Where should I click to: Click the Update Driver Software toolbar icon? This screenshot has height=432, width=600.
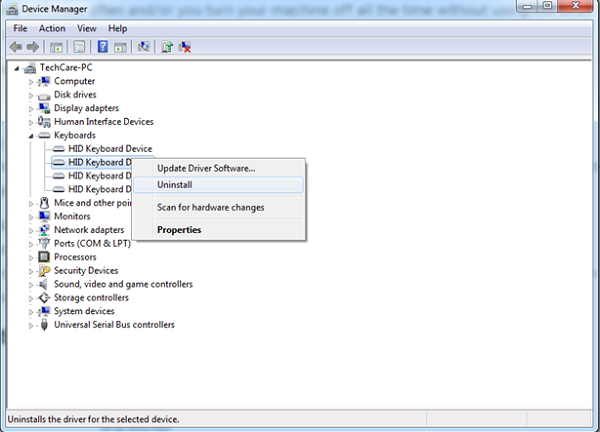pyautogui.click(x=167, y=47)
